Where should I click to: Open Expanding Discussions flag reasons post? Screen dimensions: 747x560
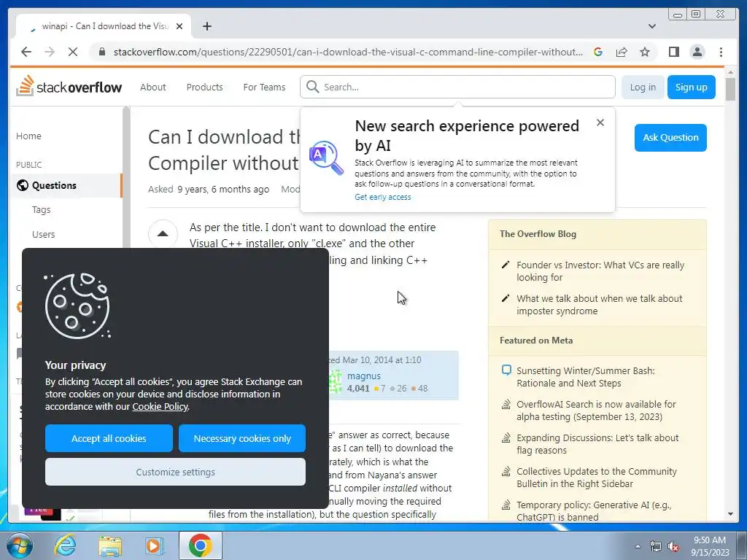597,444
